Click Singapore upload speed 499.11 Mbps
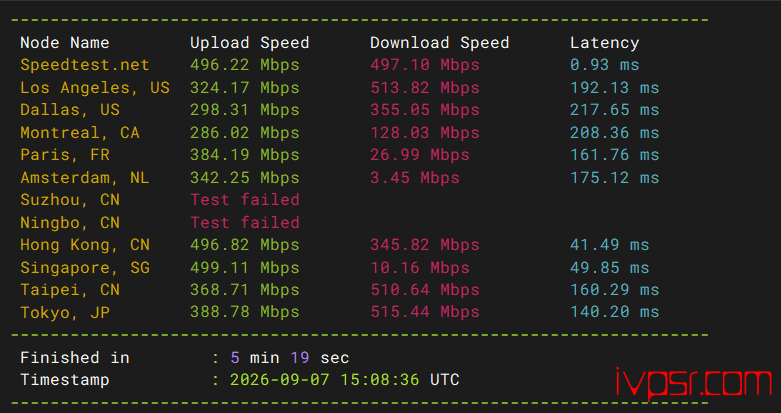The height and width of the screenshot is (413, 781). (x=245, y=268)
